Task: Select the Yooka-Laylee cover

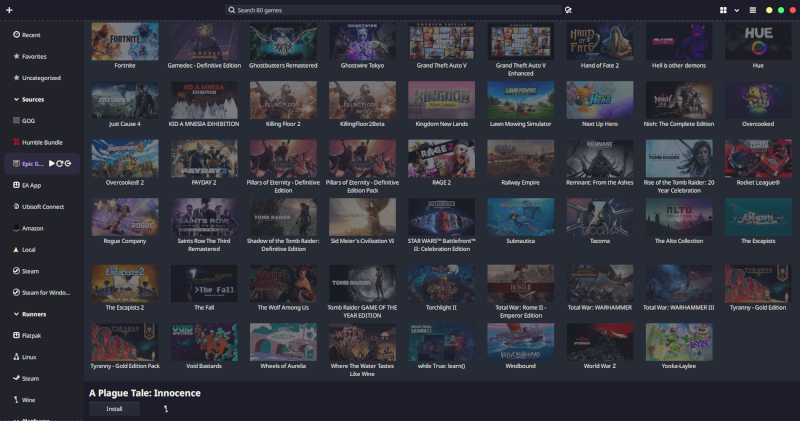Action: click(679, 342)
